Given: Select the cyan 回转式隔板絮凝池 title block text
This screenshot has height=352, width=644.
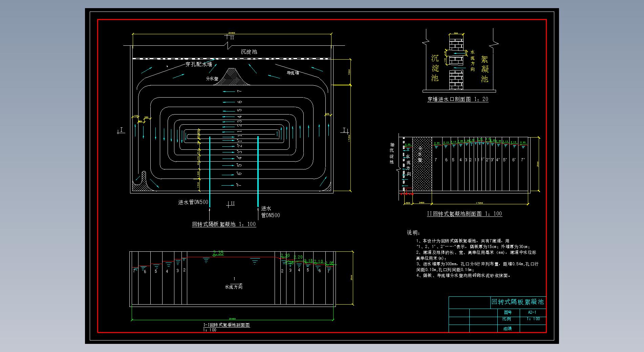Looking at the screenshot, I should click(517, 302).
